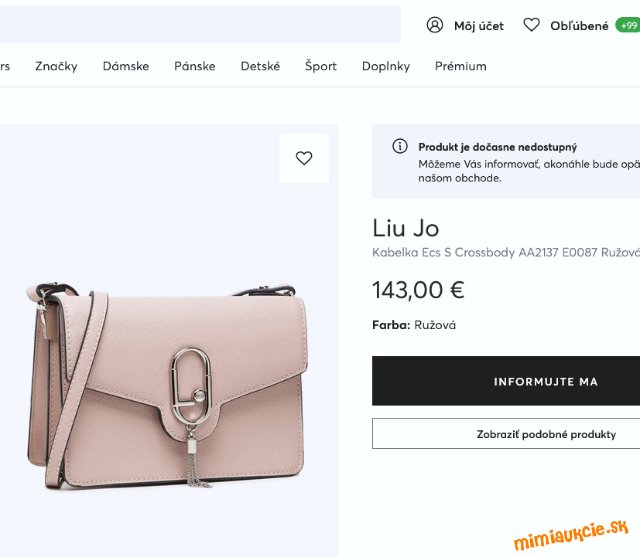Click the pink handbag product image
Screen dimensions: 640x557
click(168, 385)
